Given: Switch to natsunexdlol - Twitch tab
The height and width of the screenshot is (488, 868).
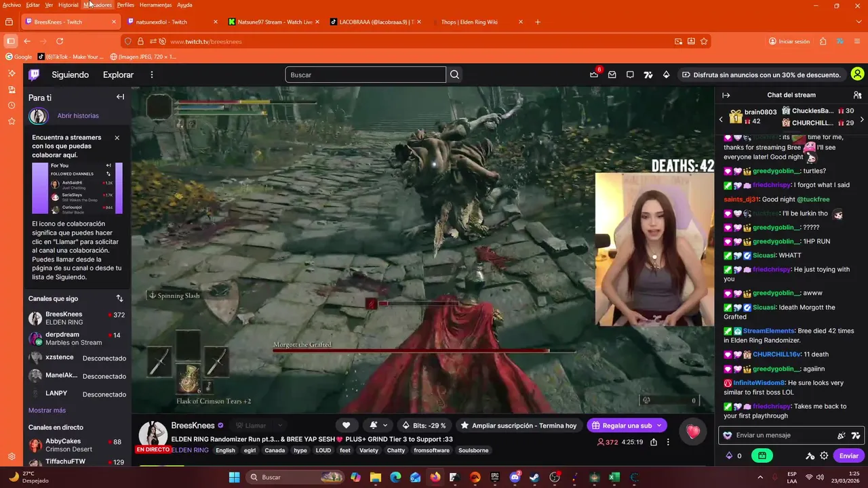Looking at the screenshot, I should pos(172,22).
